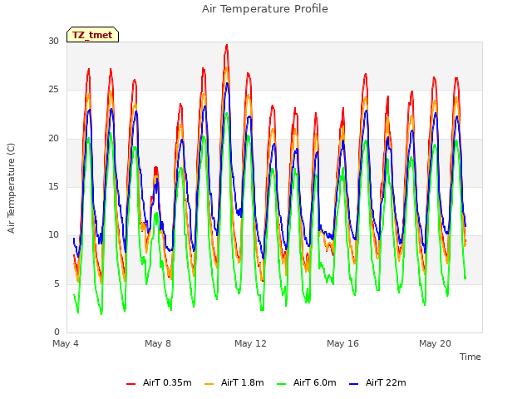Click the 30 y-axis tick label
Screen dimensions: 532x399
click(53, 41)
